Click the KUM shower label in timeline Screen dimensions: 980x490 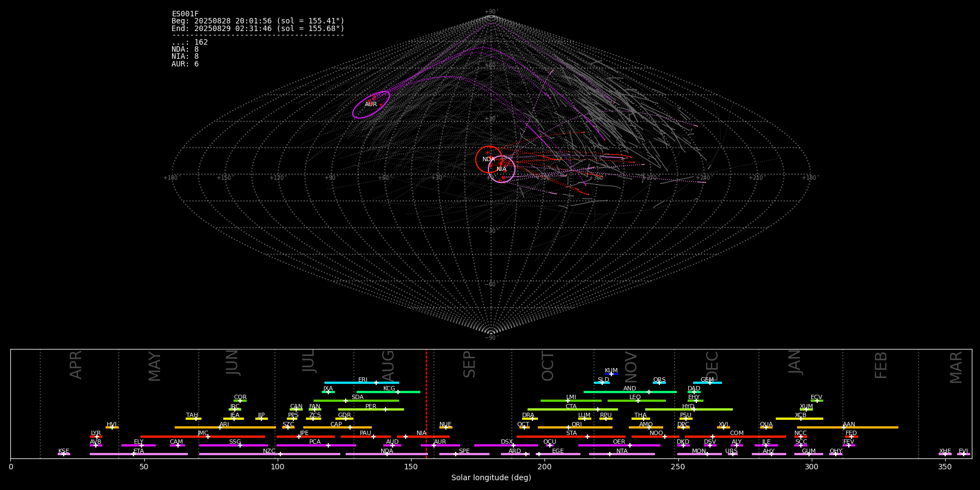[611, 371]
